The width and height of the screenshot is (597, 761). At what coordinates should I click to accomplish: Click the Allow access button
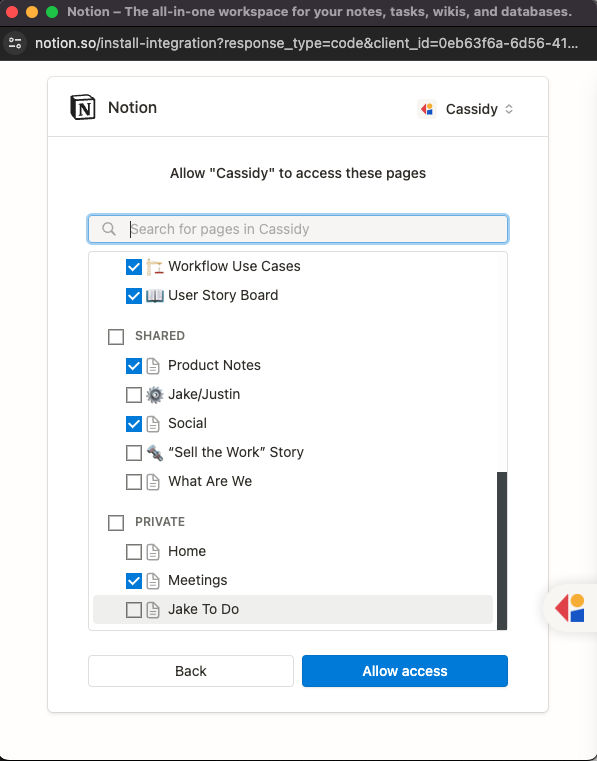pyautogui.click(x=405, y=671)
